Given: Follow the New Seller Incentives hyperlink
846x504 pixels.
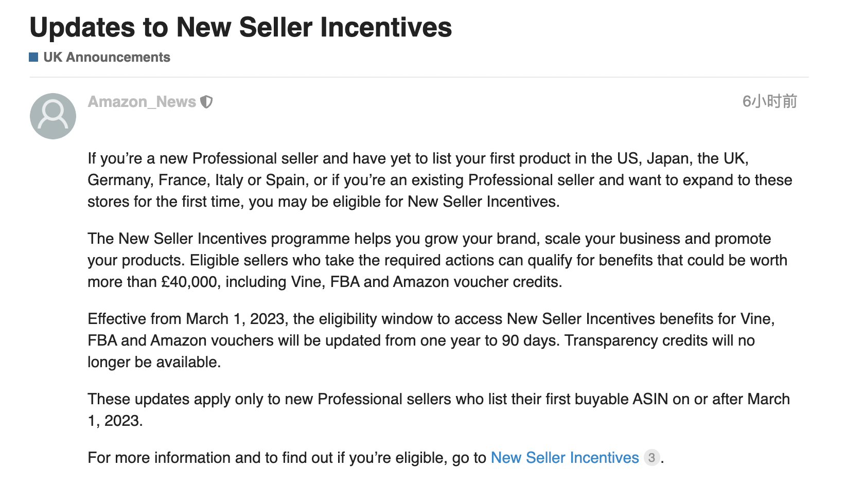Looking at the screenshot, I should click(565, 458).
